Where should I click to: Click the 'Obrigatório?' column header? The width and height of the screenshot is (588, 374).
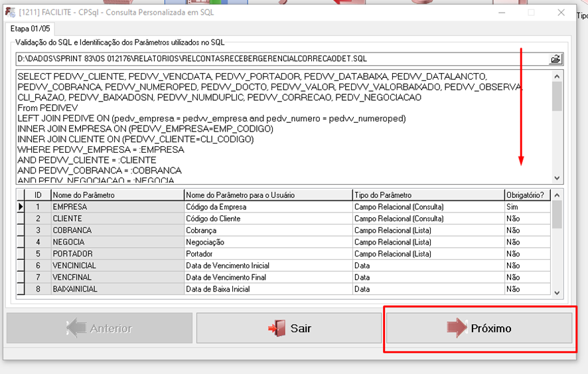tap(528, 195)
